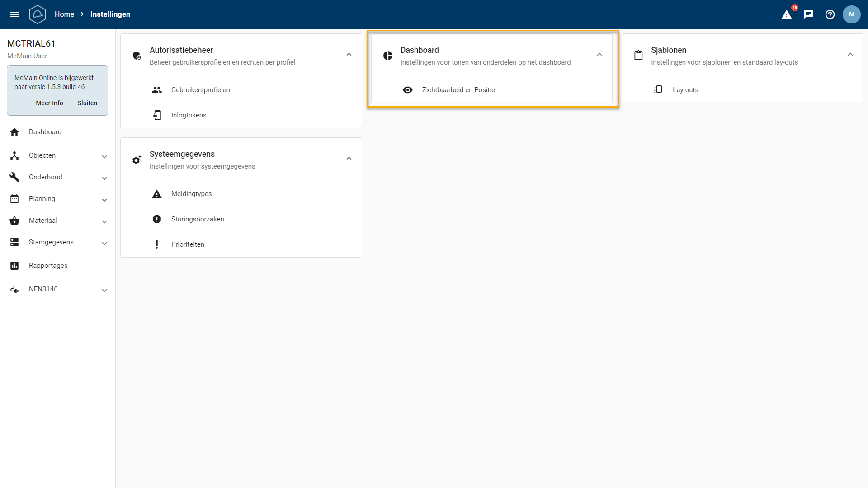Collapse the Autorisatiebeheer card
868x488 pixels.
349,55
